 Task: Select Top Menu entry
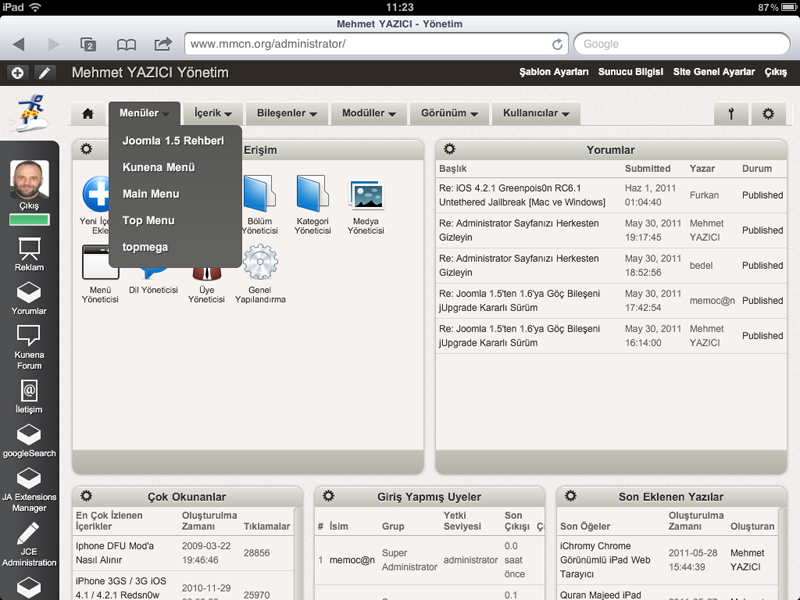pyautogui.click(x=148, y=220)
